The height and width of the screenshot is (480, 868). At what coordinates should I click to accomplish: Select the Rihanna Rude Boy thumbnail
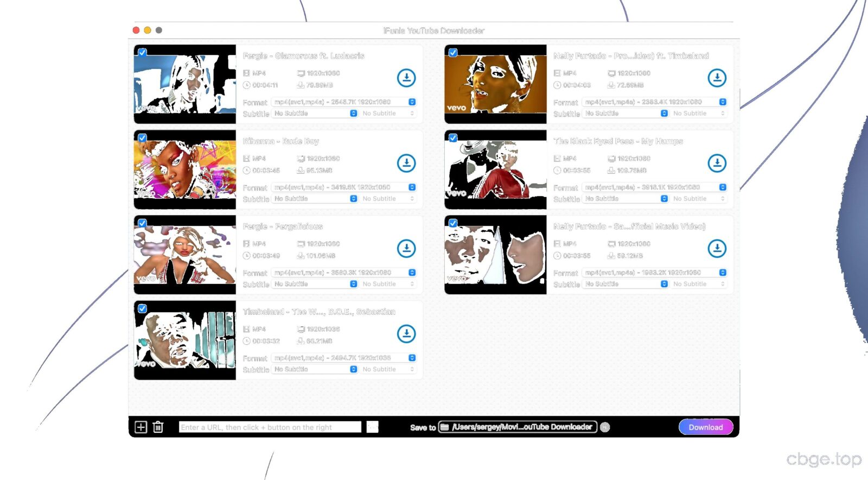click(185, 169)
